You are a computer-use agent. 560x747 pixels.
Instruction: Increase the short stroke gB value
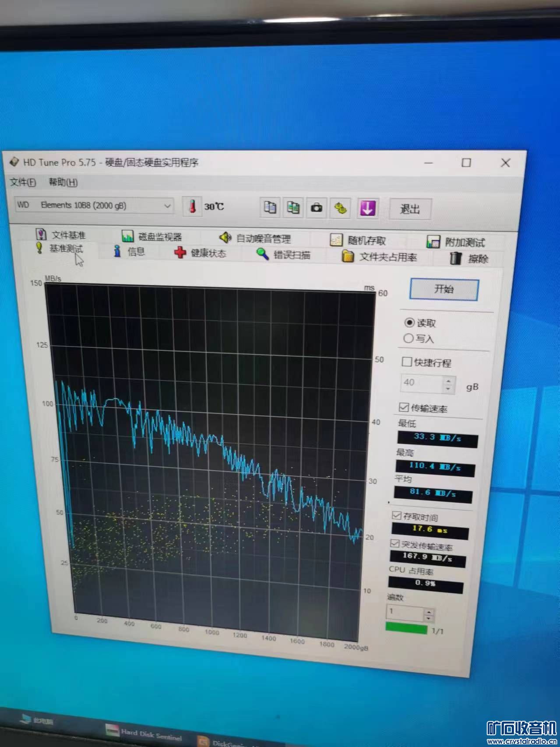point(449,381)
